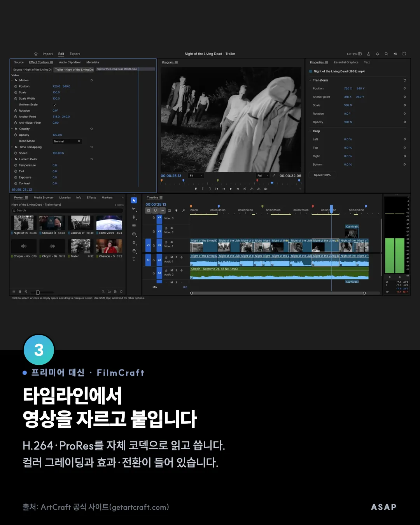
Task: Play the Program monitor
Action: pos(231,189)
